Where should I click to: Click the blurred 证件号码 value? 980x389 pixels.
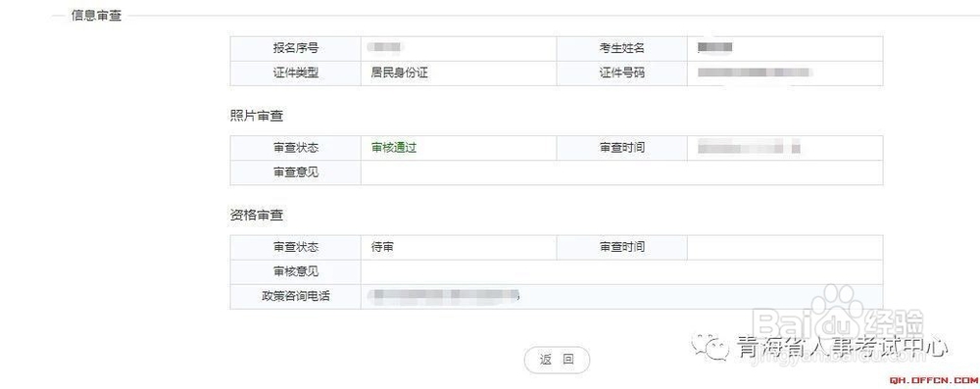tap(755, 73)
